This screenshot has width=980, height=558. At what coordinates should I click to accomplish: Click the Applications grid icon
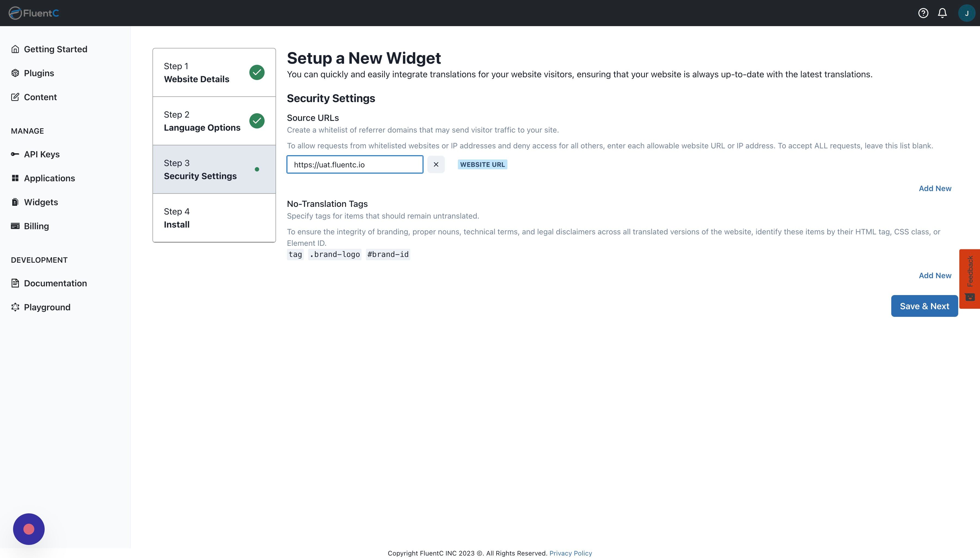tap(15, 178)
